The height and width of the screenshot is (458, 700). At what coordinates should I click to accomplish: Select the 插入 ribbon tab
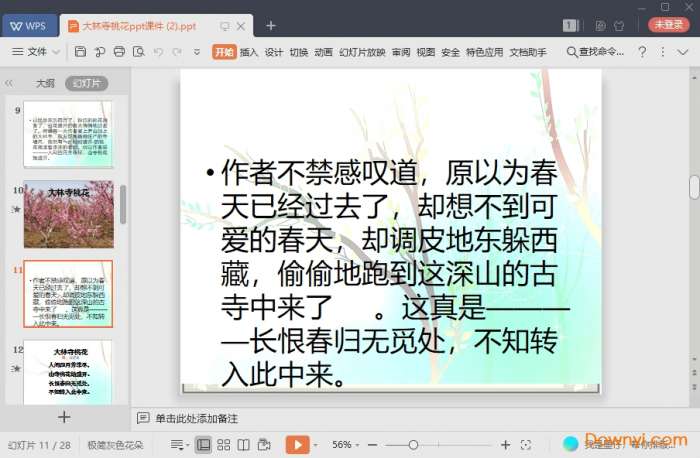point(249,52)
